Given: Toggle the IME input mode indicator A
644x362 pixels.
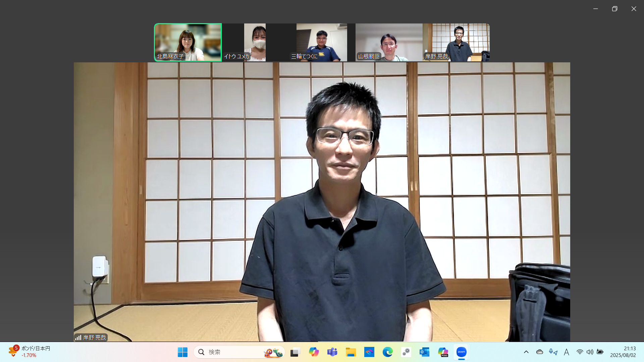Looking at the screenshot, I should point(566,352).
